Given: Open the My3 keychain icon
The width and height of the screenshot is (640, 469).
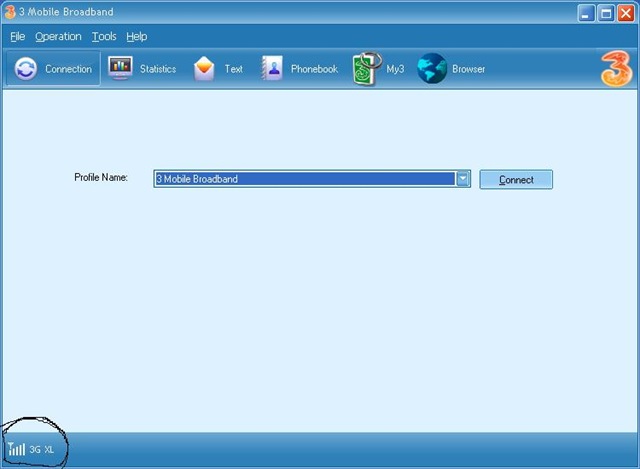Looking at the screenshot, I should [367, 69].
